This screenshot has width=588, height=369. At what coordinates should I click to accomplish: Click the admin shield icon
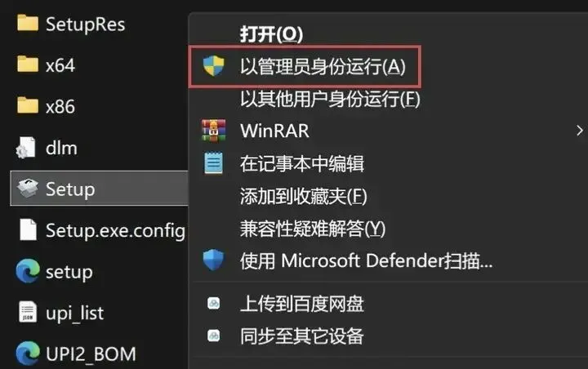tap(213, 65)
